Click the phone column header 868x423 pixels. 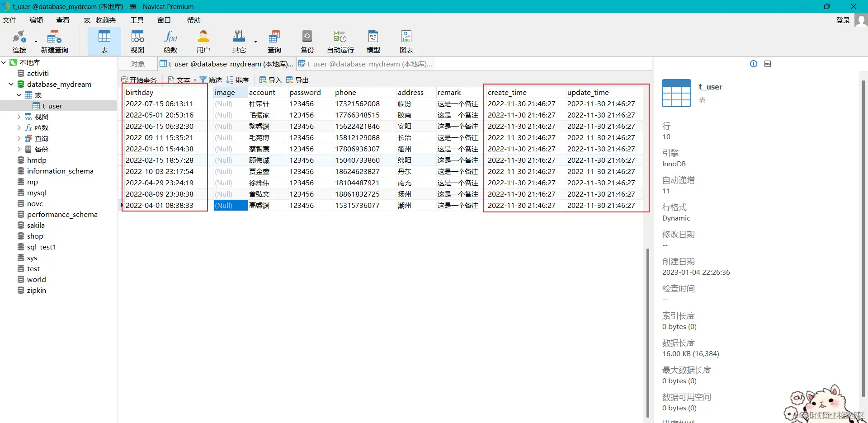pos(364,92)
